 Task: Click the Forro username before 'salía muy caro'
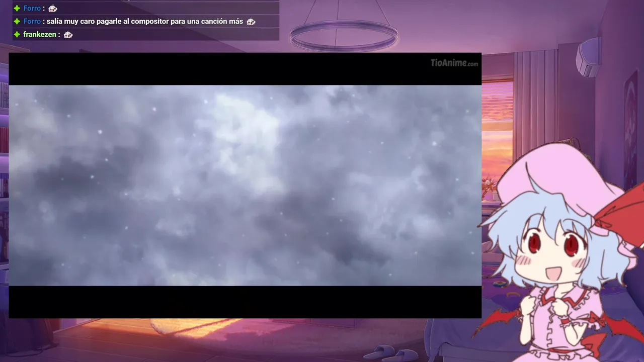coord(32,22)
